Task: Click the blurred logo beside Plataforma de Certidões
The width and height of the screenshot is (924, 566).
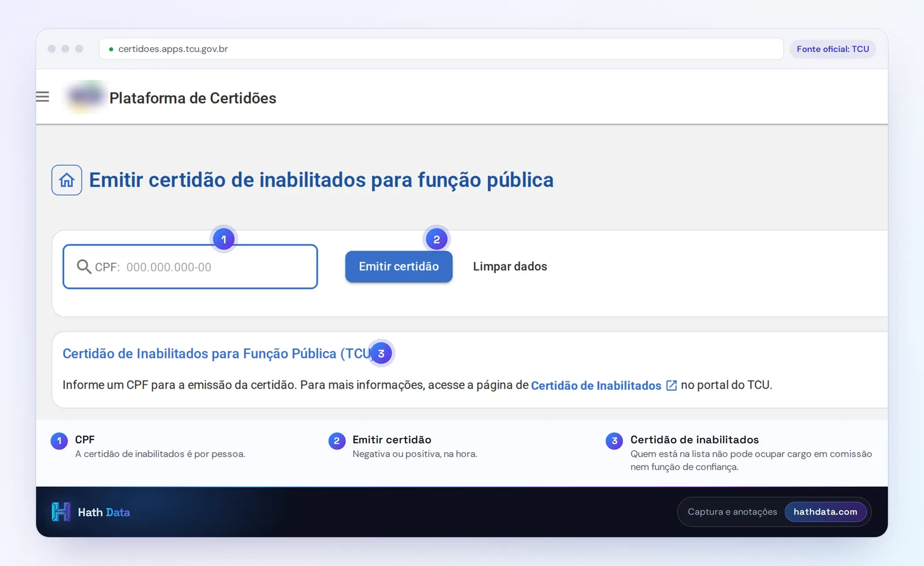Action: pos(85,97)
